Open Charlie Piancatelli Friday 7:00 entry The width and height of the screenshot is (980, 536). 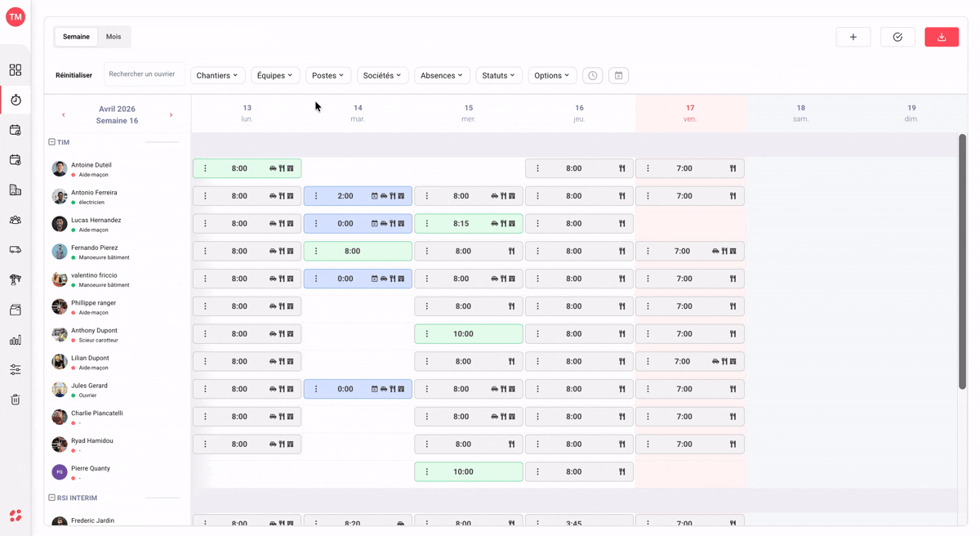(x=690, y=417)
